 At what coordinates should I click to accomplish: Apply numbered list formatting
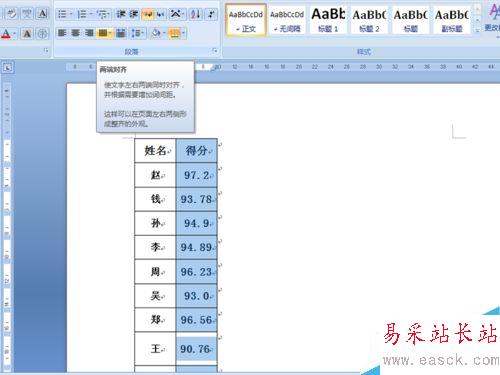point(82,14)
